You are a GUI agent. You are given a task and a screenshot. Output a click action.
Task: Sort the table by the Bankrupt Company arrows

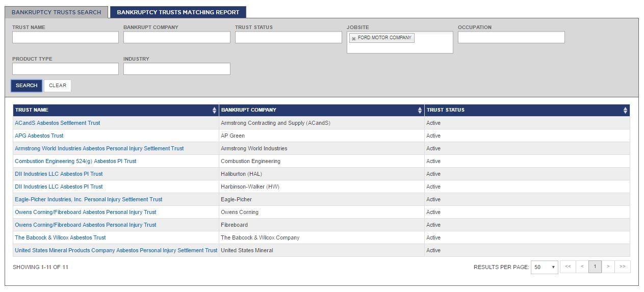pyautogui.click(x=420, y=110)
